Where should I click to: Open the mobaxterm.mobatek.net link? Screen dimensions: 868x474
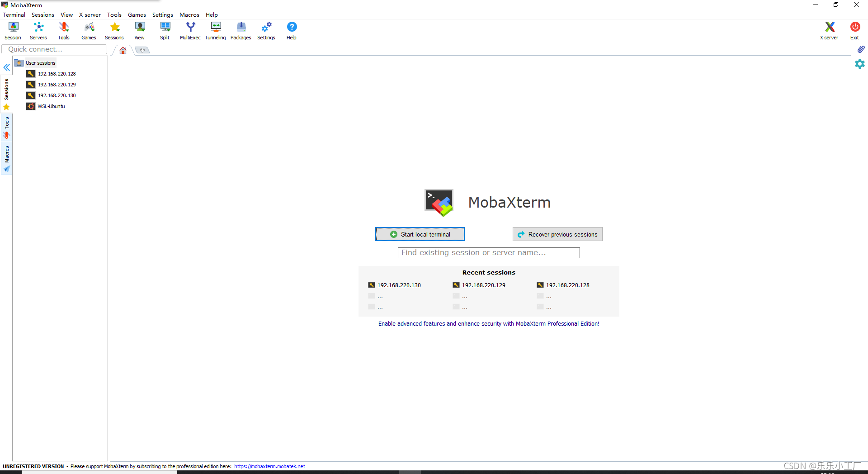click(269, 466)
